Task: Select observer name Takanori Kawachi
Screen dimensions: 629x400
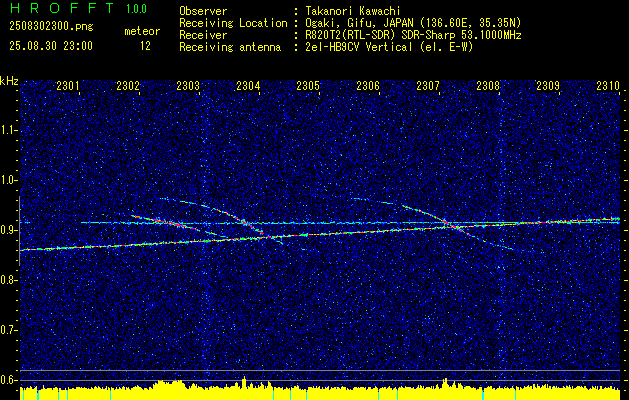Action: point(352,11)
